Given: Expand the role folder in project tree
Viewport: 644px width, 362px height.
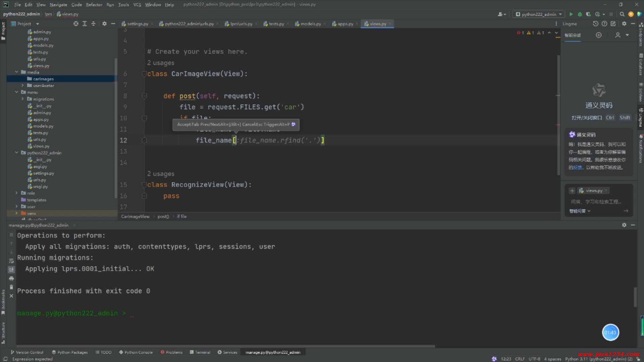Looking at the screenshot, I should [16, 193].
